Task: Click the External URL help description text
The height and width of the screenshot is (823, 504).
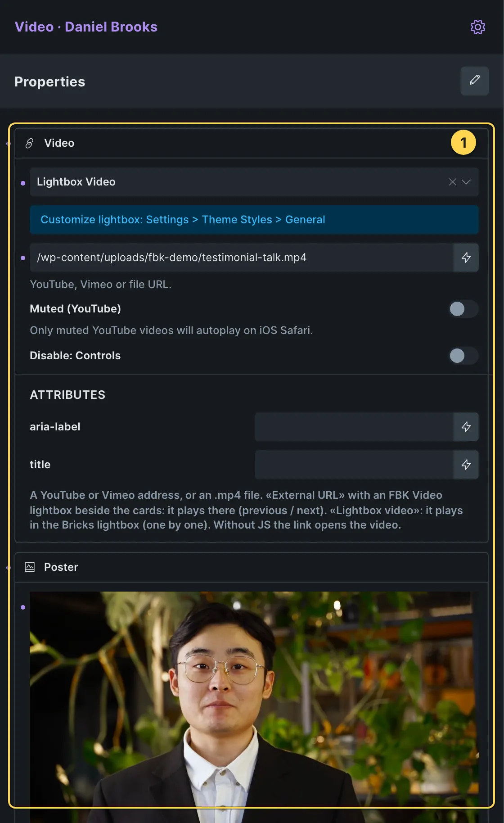Action: pyautogui.click(x=246, y=510)
